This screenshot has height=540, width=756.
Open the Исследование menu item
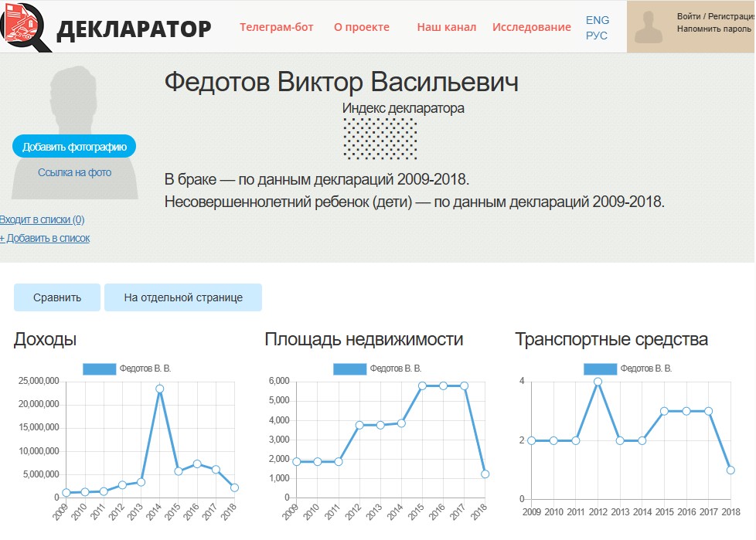coord(531,27)
